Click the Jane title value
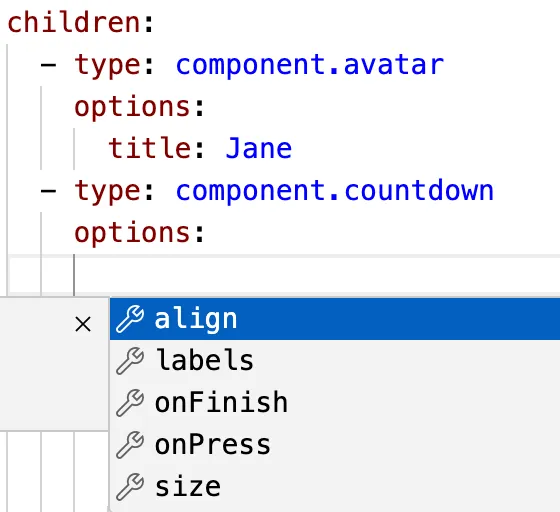Image resolution: width=560 pixels, height=512 pixels. click(x=259, y=149)
